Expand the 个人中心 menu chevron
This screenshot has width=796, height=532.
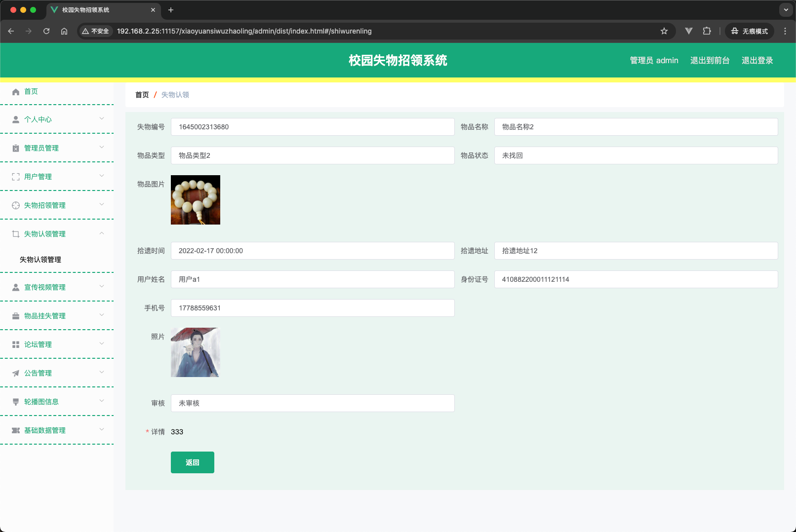(102, 118)
